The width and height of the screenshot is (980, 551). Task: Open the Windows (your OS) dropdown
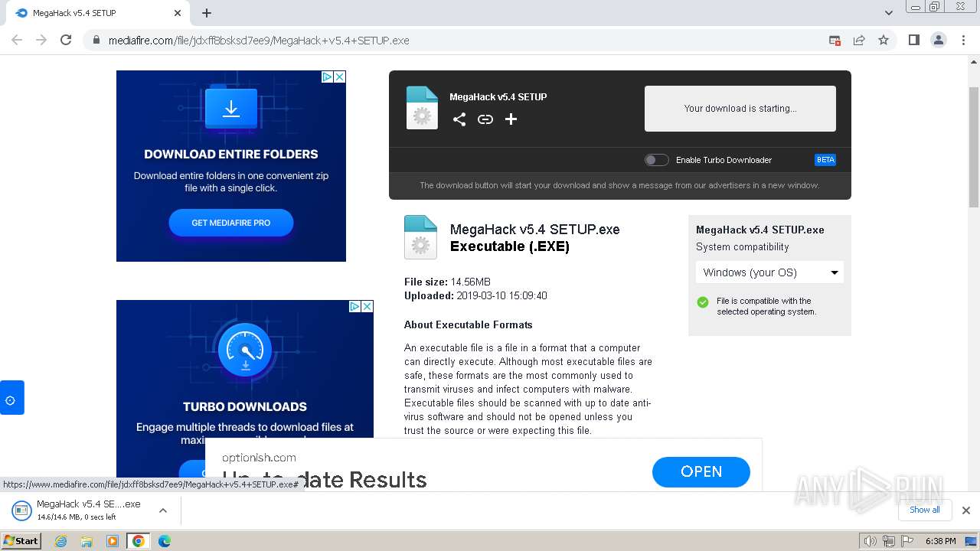(x=769, y=272)
